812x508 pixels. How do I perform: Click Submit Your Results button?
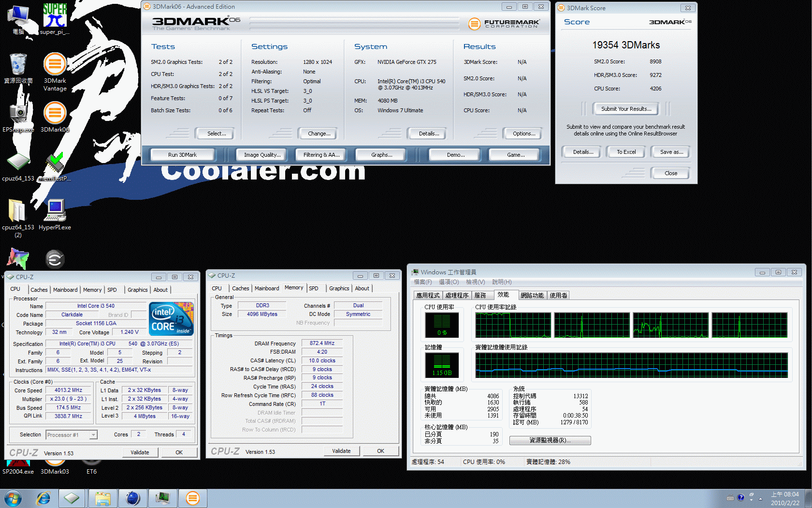626,109
